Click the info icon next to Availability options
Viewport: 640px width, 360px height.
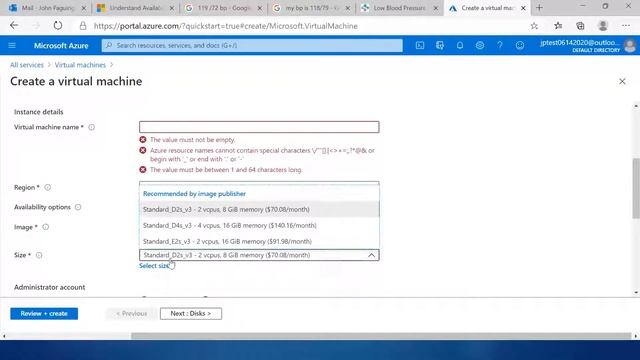78,207
